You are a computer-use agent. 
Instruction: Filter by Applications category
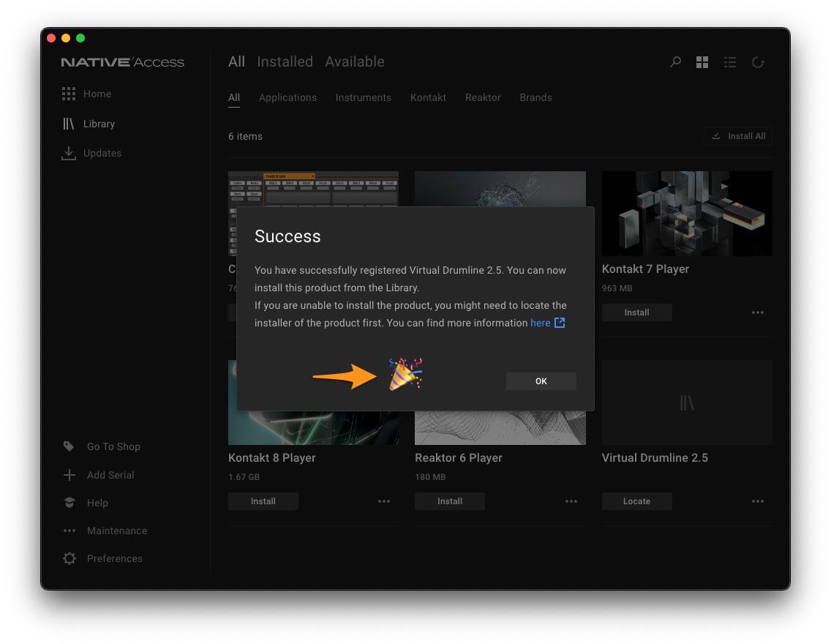287,97
